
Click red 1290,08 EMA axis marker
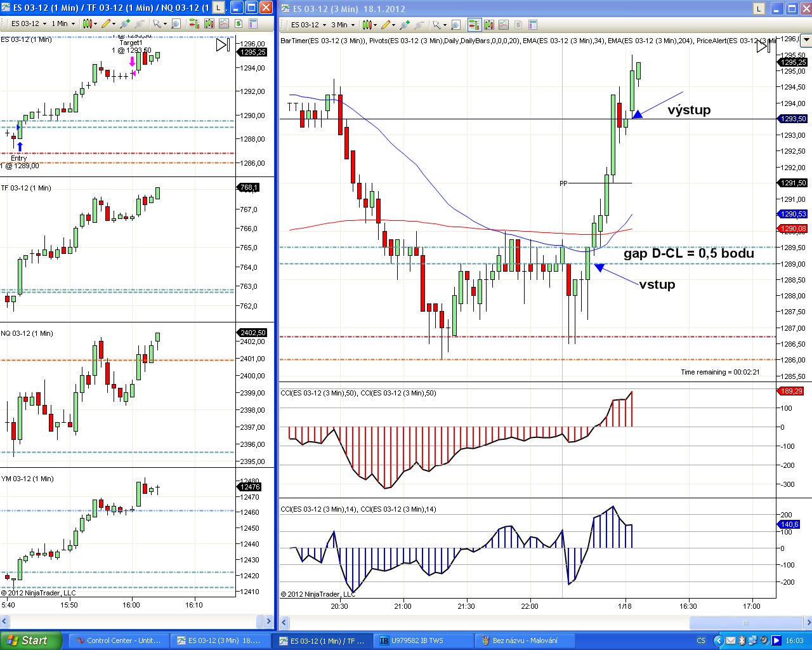click(793, 229)
